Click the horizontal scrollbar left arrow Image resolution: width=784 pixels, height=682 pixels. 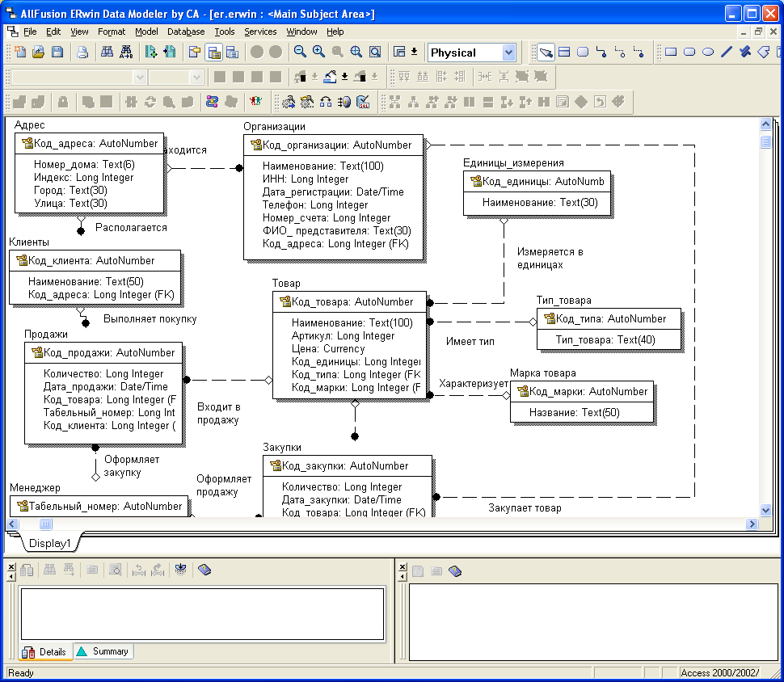click(12, 524)
